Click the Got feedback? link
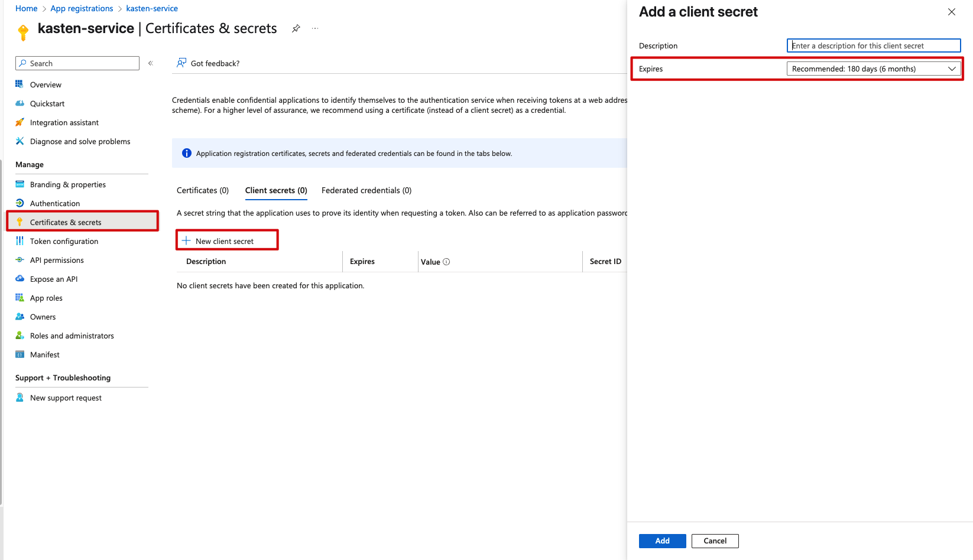 (x=215, y=63)
